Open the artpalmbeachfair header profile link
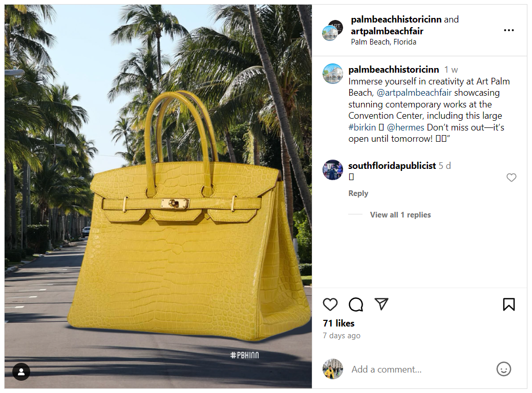The height and width of the screenshot is (393, 532). click(x=387, y=31)
